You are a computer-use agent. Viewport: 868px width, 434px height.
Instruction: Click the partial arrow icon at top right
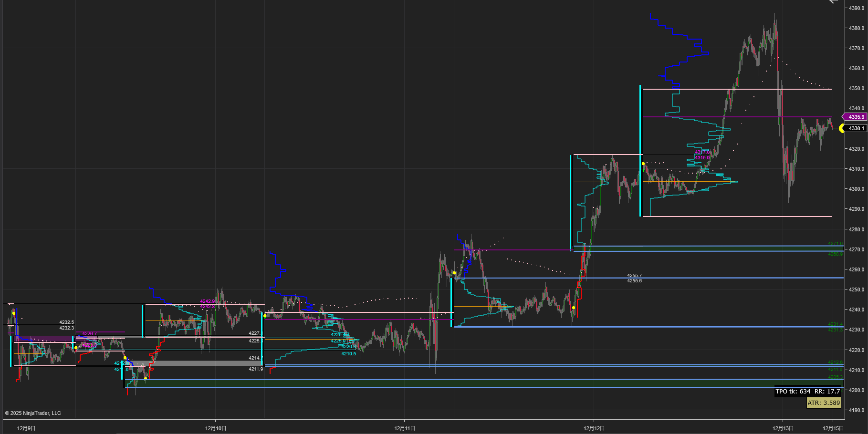point(833,2)
